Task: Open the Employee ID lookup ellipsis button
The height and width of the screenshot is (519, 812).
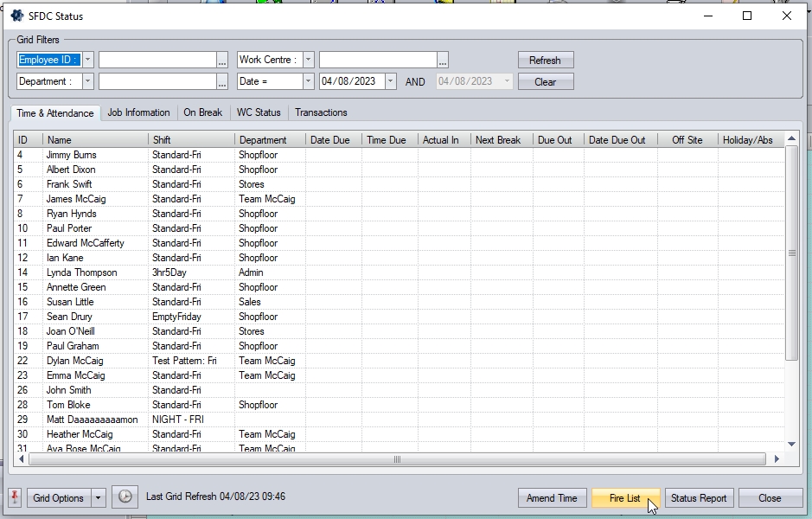Action: click(222, 60)
